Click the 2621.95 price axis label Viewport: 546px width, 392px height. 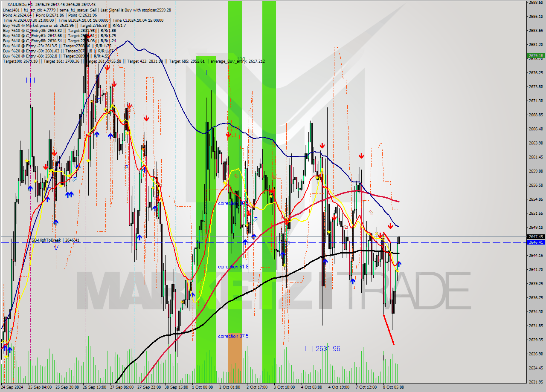[535, 382]
